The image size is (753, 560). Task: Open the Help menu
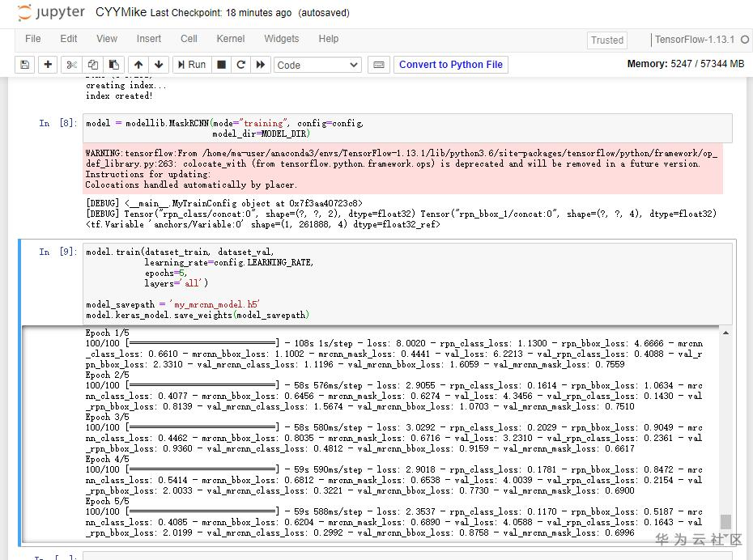coord(329,39)
